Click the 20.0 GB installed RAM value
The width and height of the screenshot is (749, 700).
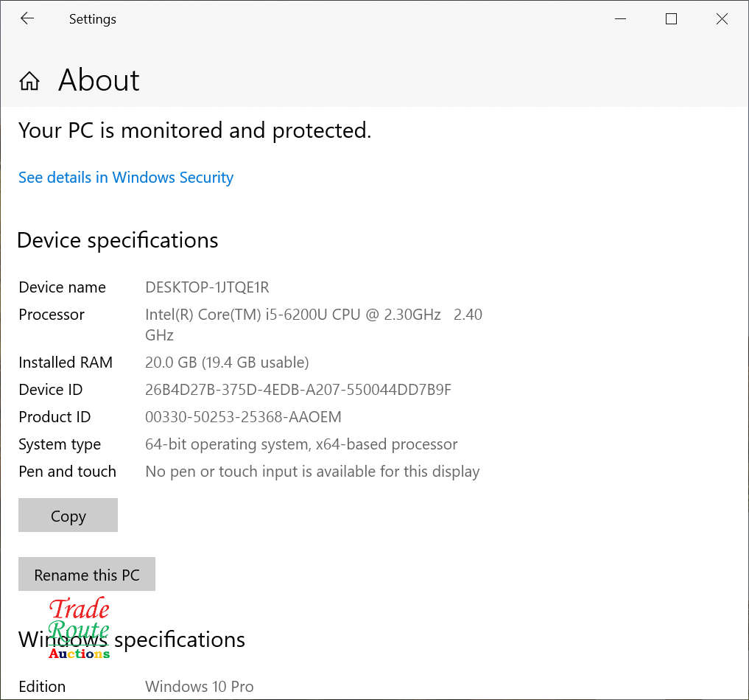pos(227,363)
